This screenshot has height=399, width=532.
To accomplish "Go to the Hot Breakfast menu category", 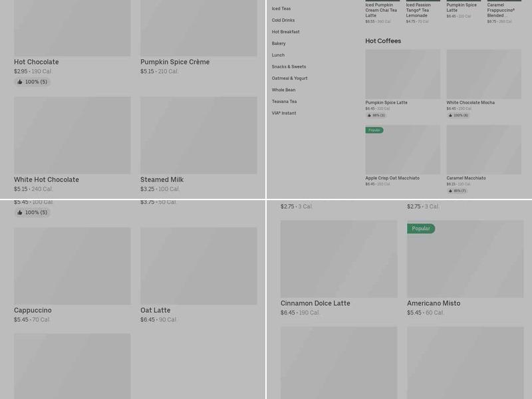I will [x=286, y=32].
